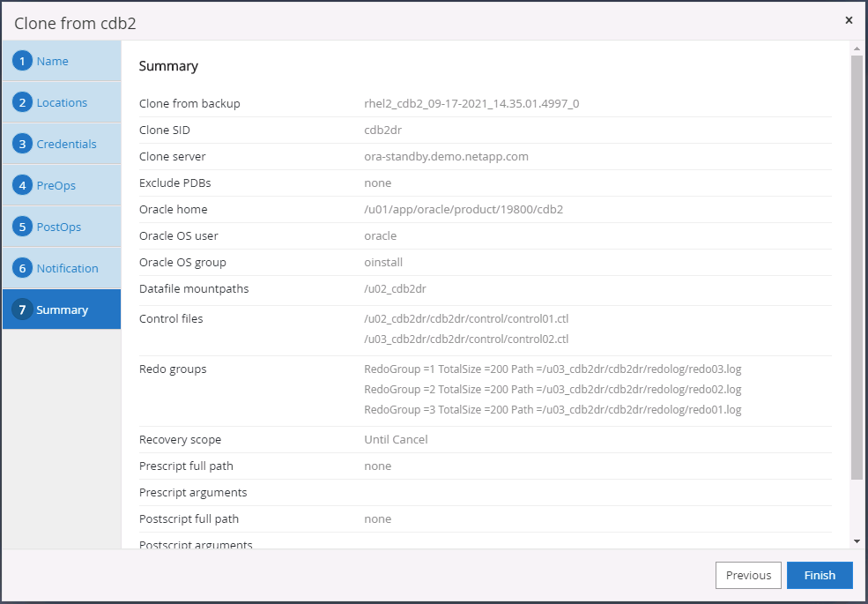Click the step 1 number circle
The width and height of the screenshot is (868, 604).
pyautogui.click(x=23, y=62)
